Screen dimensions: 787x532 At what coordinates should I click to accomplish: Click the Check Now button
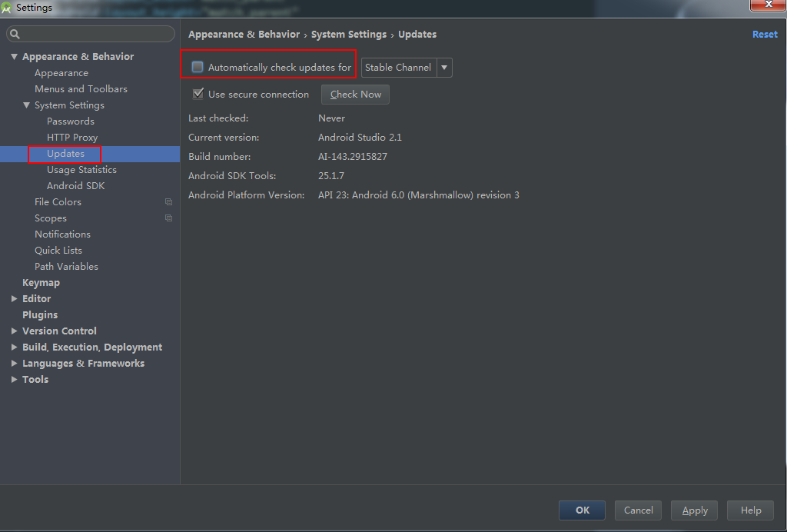click(x=355, y=95)
